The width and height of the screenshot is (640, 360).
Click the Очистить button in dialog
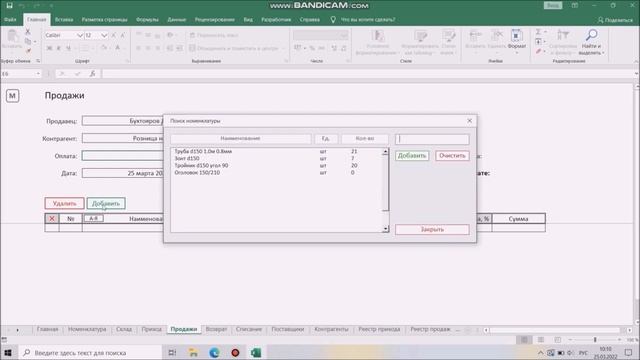coord(452,156)
